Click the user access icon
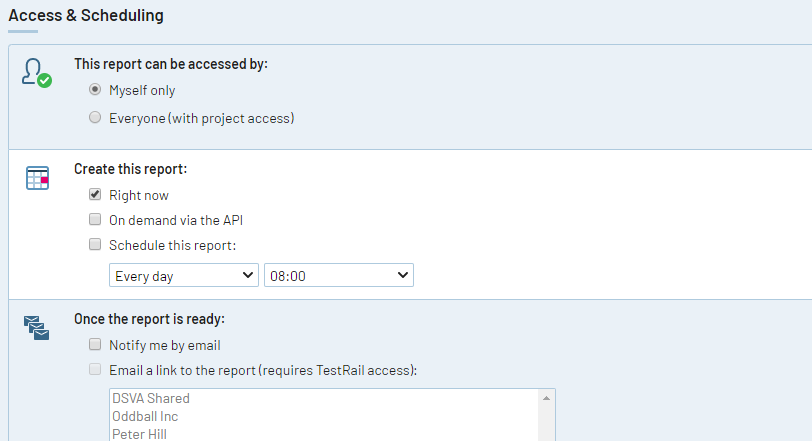 [36, 73]
